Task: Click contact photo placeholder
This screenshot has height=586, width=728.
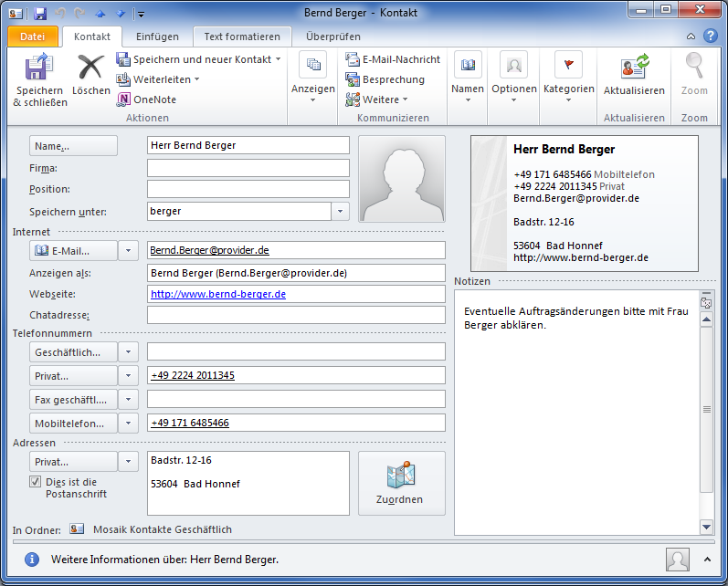Action: point(402,179)
